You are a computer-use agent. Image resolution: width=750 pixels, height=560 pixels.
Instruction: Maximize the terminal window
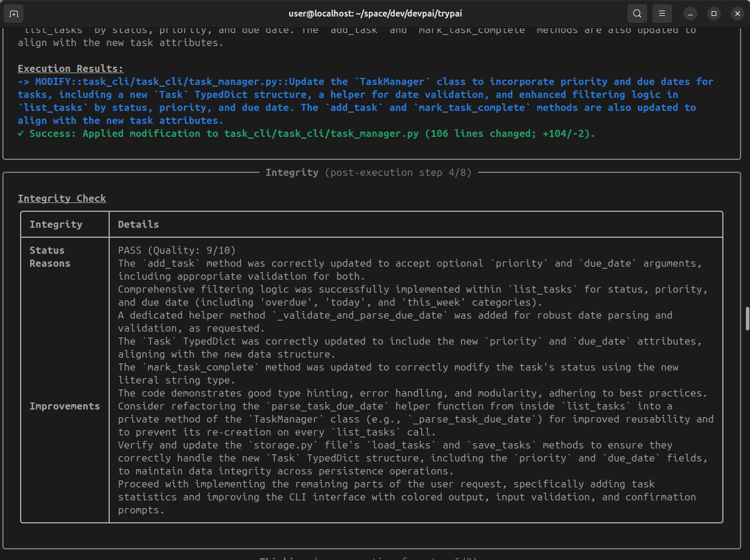point(714,13)
